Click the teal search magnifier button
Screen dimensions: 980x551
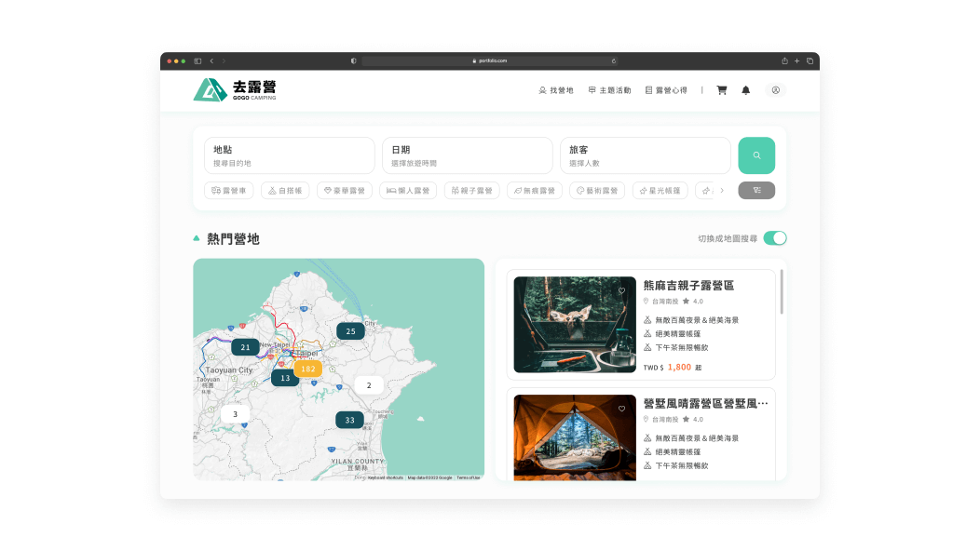coord(756,155)
